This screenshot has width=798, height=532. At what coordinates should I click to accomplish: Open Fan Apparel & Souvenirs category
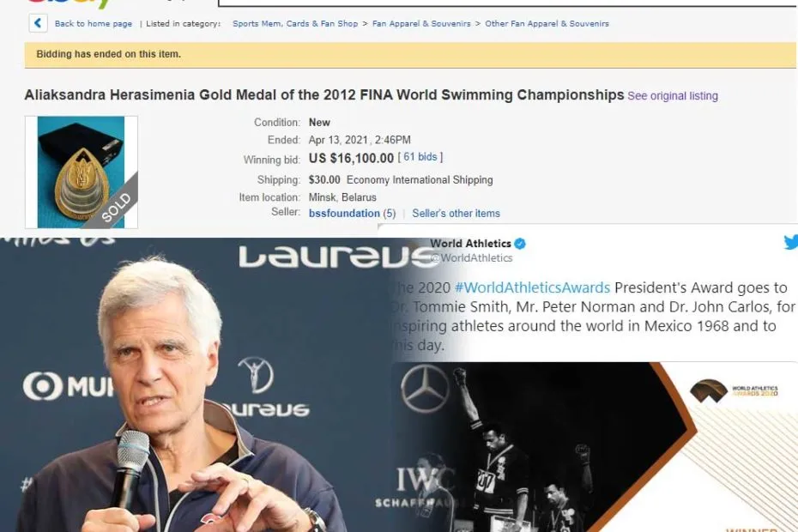(421, 23)
